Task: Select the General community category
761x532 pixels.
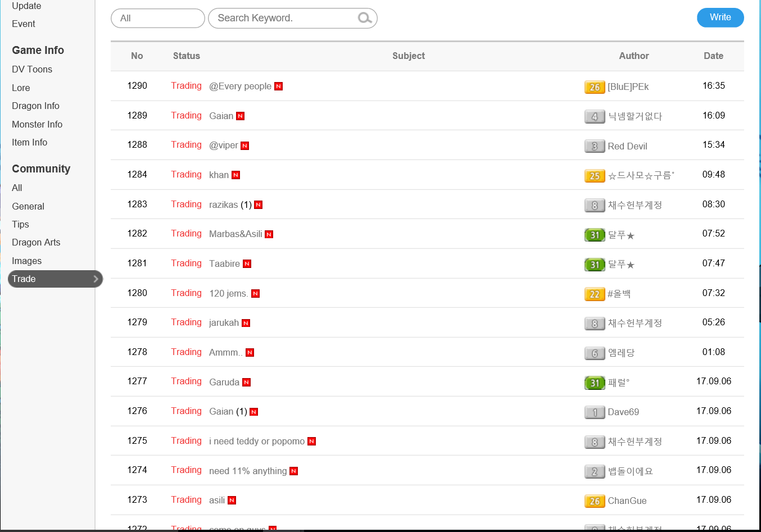Action: [28, 206]
